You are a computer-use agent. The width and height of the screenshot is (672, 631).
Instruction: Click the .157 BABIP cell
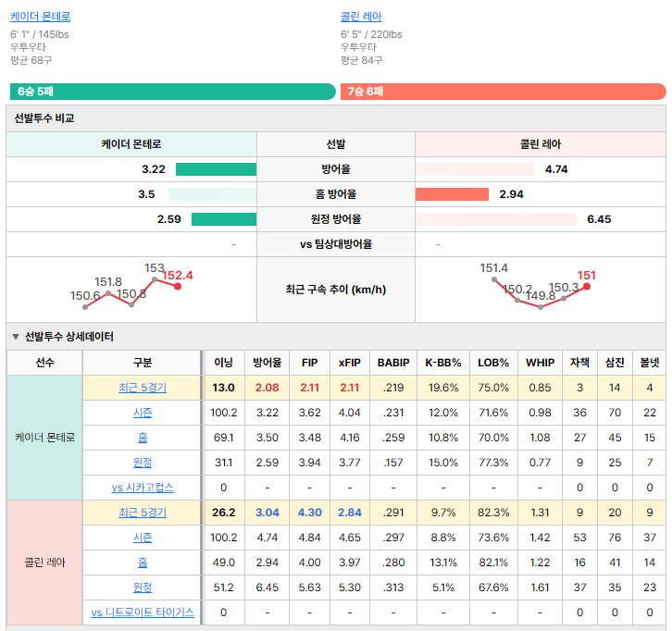(x=393, y=463)
